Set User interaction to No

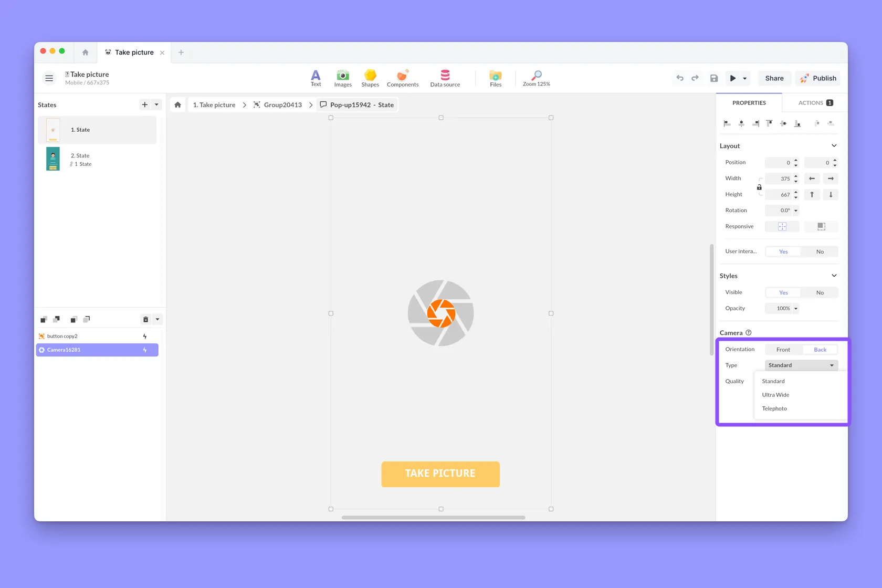point(820,251)
